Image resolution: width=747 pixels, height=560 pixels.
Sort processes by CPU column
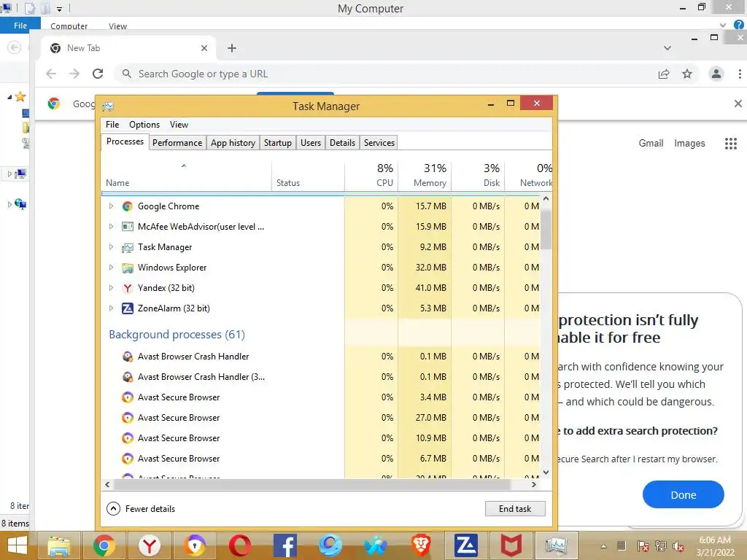(x=371, y=175)
